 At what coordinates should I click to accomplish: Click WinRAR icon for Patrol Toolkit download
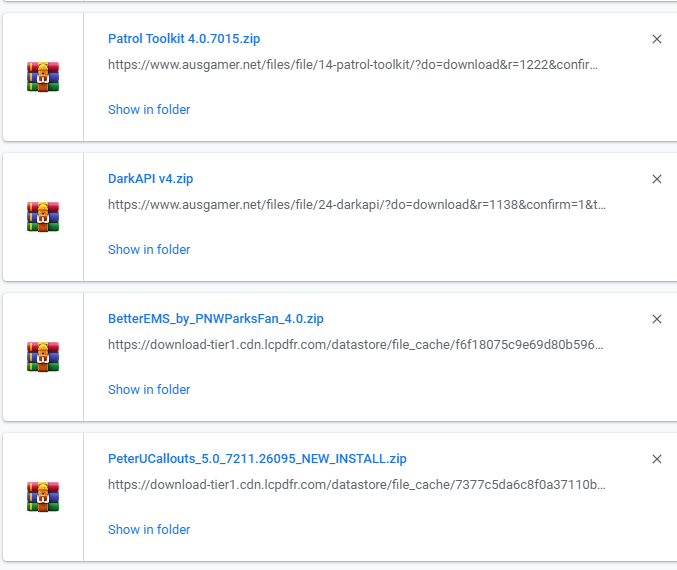click(43, 77)
